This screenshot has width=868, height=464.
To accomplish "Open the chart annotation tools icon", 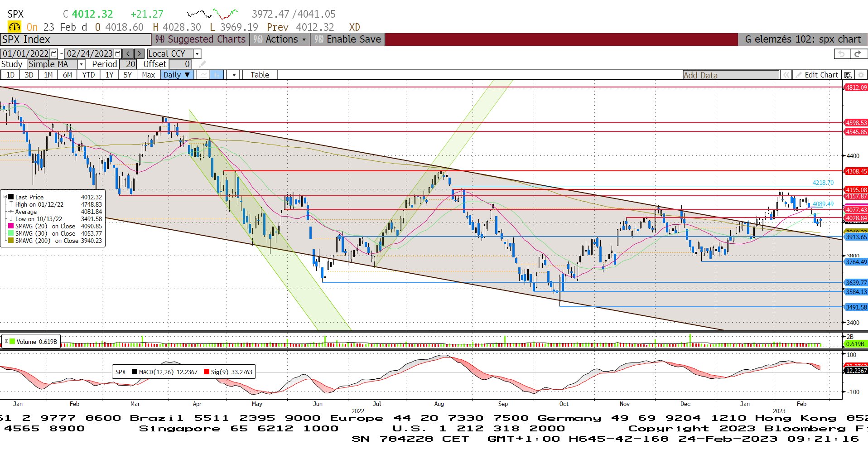I will [x=848, y=75].
